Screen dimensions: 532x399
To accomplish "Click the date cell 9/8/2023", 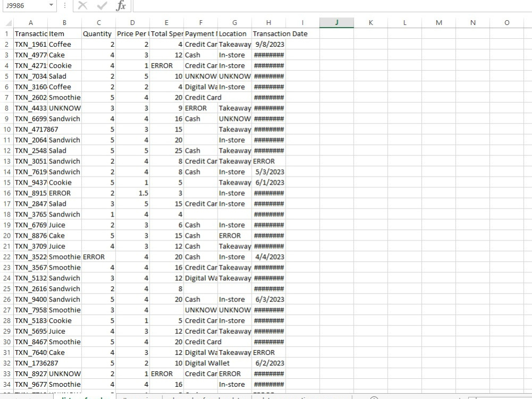I will click(268, 44).
